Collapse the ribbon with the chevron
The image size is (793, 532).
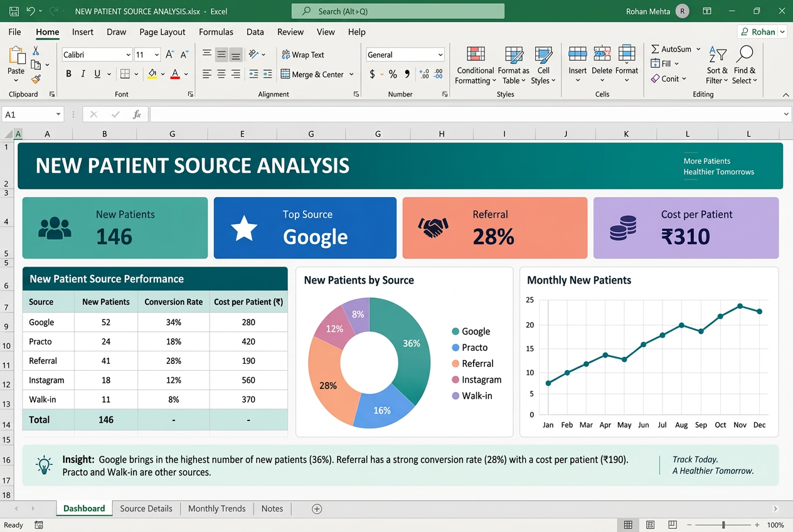pyautogui.click(x=785, y=94)
